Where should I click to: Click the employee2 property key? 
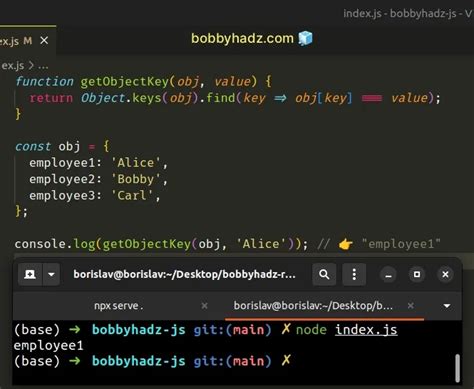62,179
